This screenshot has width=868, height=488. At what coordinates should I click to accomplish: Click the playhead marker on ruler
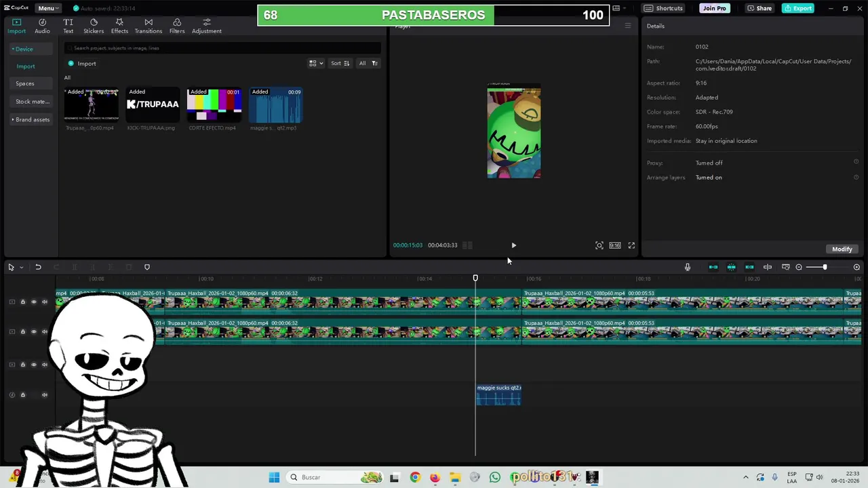[x=475, y=278]
